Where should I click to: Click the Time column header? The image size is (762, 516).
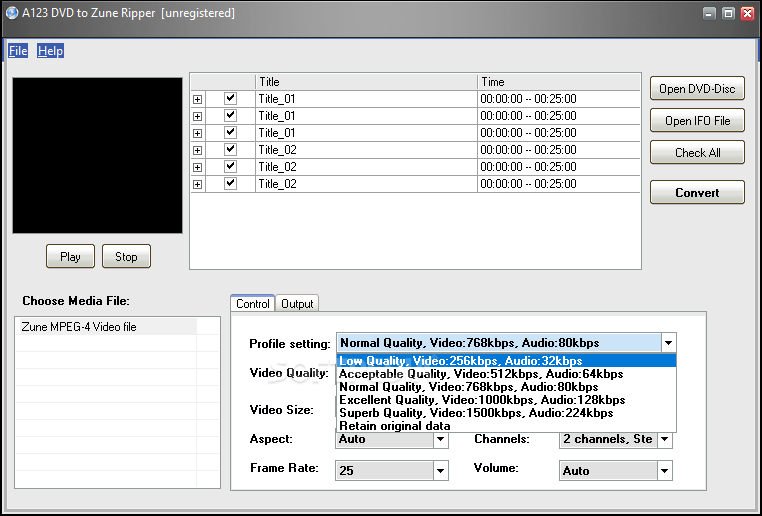(x=559, y=82)
